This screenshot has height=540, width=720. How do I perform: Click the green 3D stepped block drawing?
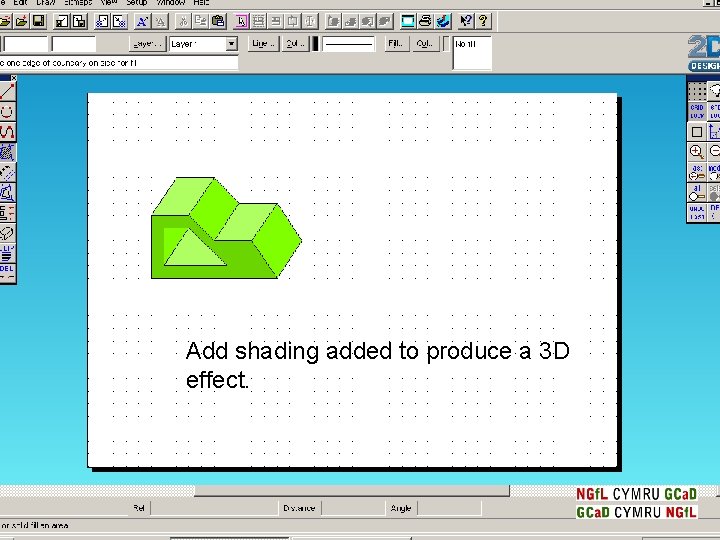[226, 228]
